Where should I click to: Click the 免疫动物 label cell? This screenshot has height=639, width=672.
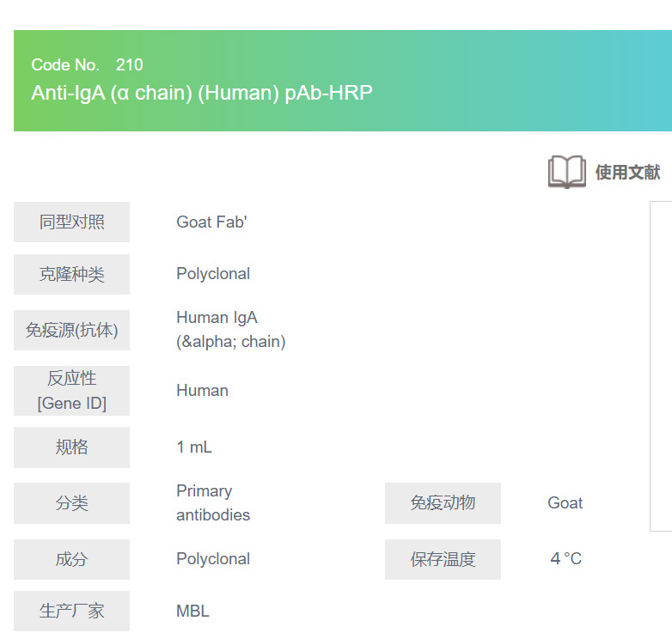click(443, 503)
